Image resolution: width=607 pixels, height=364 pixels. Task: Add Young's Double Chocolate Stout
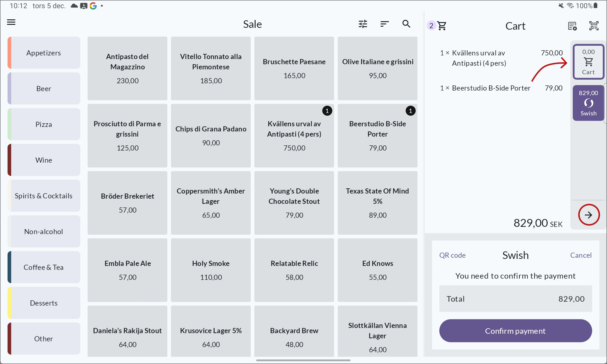[x=294, y=203]
